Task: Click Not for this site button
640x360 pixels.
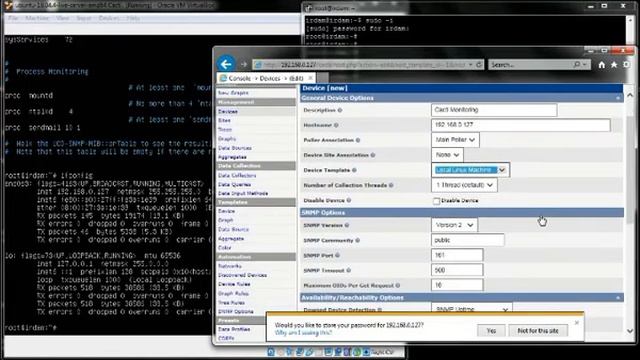Action: coord(538,331)
